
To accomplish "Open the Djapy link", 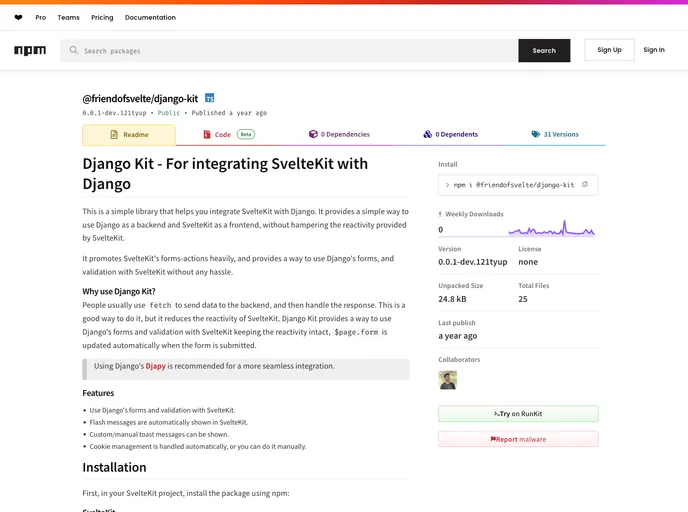I will [x=155, y=366].
